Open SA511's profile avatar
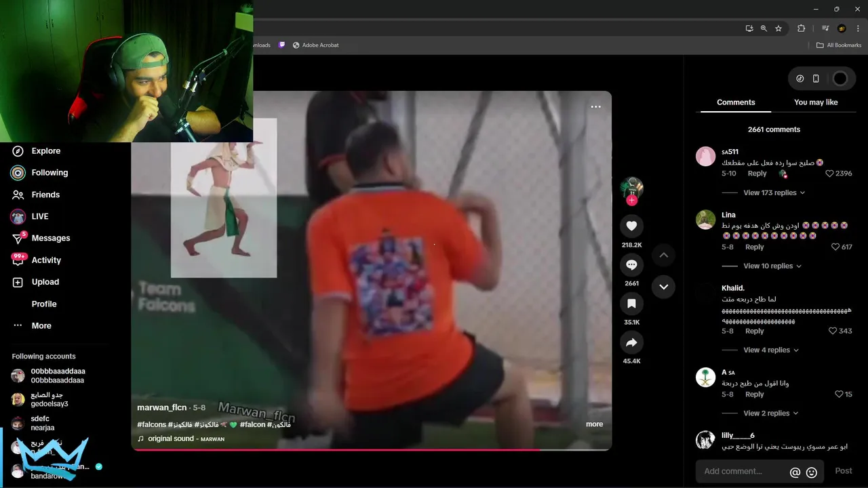 pos(706,157)
